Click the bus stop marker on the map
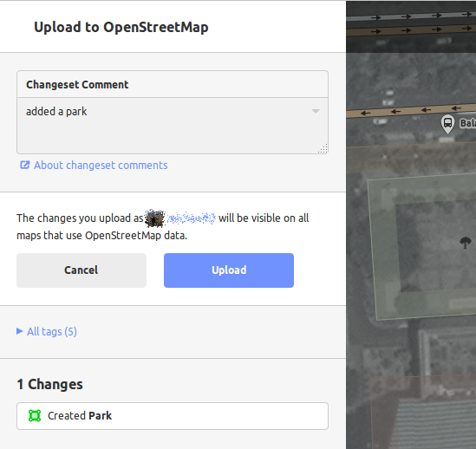Image resolution: width=476 pixels, height=449 pixels. [447, 124]
